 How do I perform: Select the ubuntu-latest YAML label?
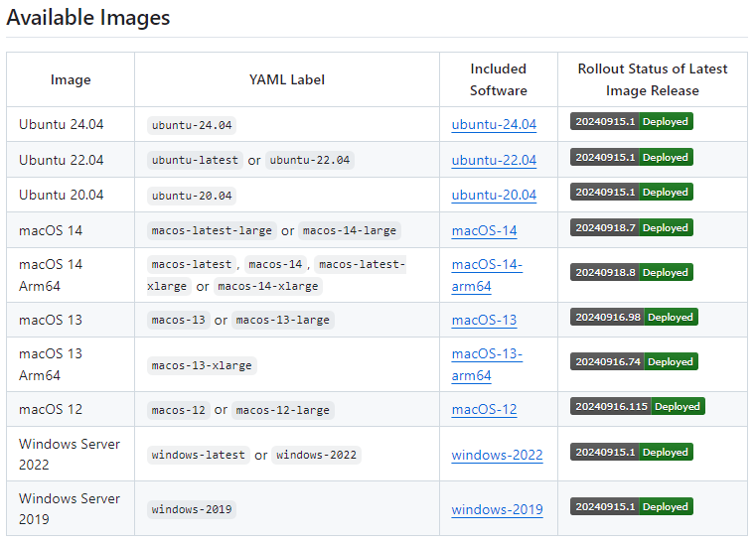pyautogui.click(x=195, y=160)
